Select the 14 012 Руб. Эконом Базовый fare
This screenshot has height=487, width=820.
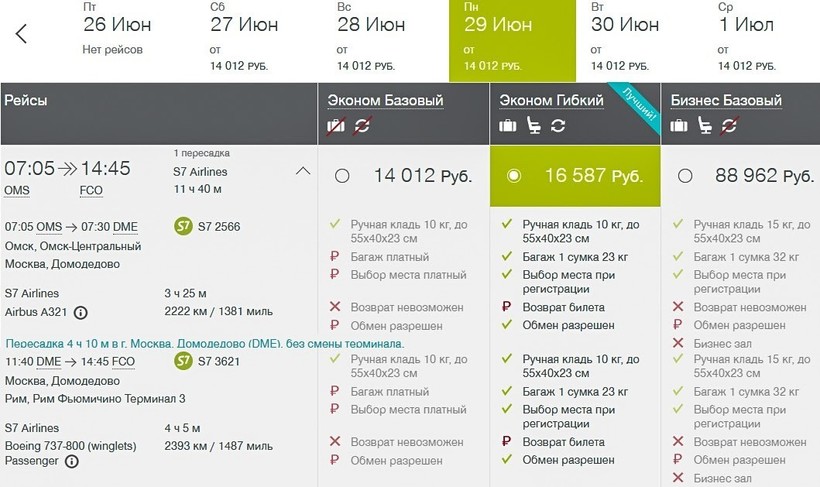[x=343, y=176]
